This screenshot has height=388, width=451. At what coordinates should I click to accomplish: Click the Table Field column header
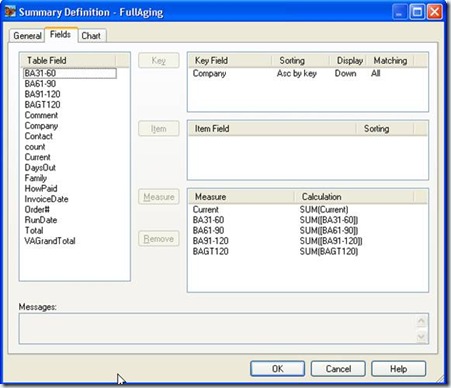pyautogui.click(x=68, y=60)
